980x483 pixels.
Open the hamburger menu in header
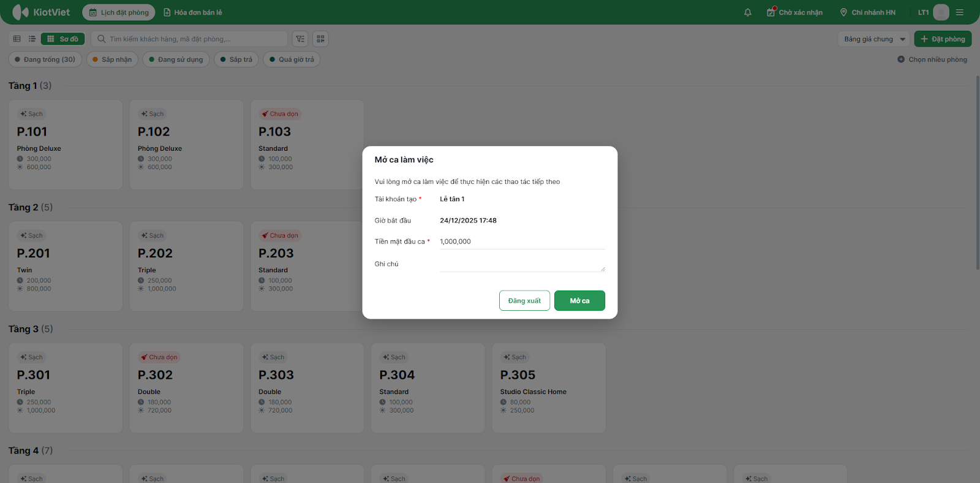click(960, 12)
